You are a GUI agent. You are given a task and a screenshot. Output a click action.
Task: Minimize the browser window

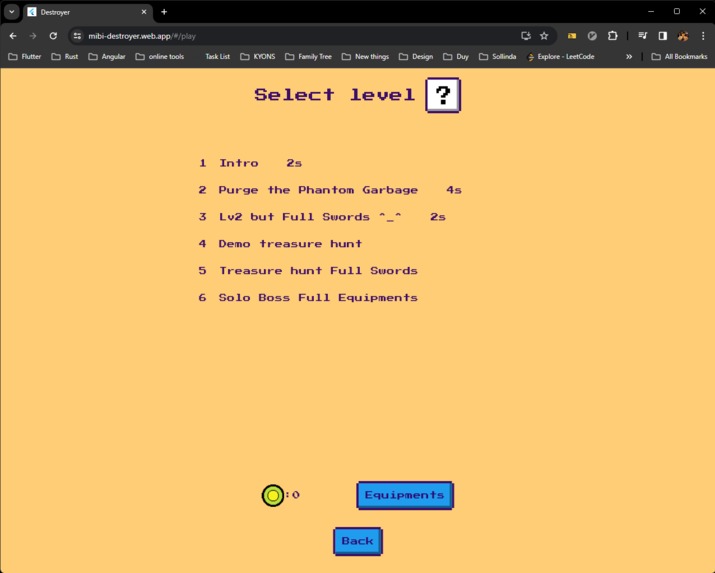pyautogui.click(x=651, y=11)
